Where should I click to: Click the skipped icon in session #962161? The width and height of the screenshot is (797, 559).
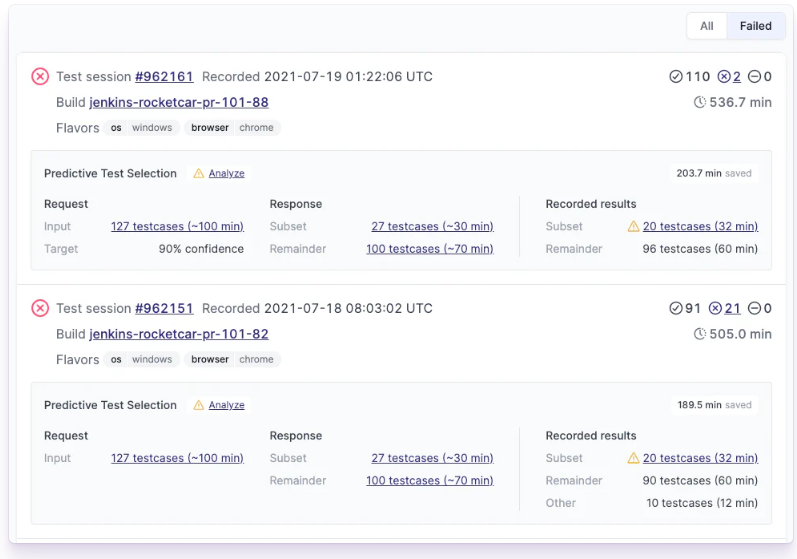coord(754,77)
